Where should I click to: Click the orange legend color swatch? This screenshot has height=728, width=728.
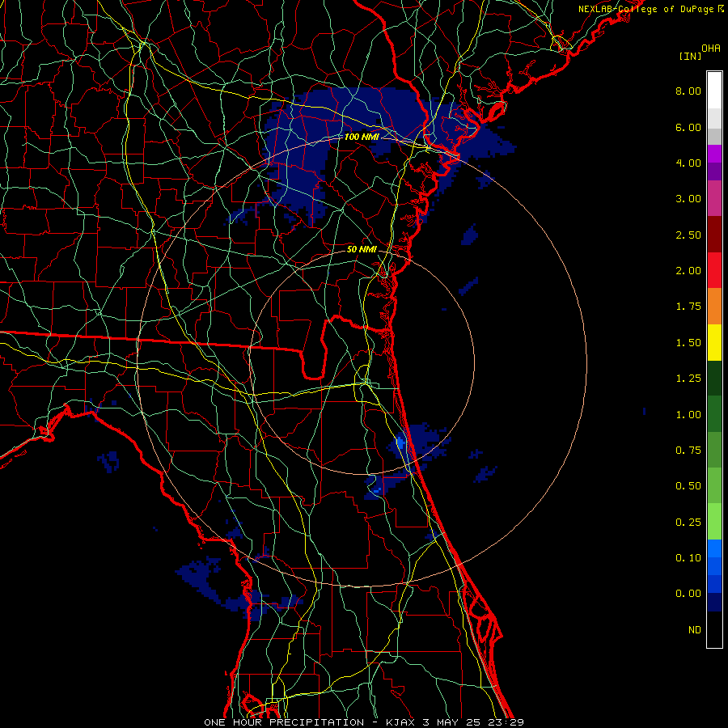pos(714,306)
